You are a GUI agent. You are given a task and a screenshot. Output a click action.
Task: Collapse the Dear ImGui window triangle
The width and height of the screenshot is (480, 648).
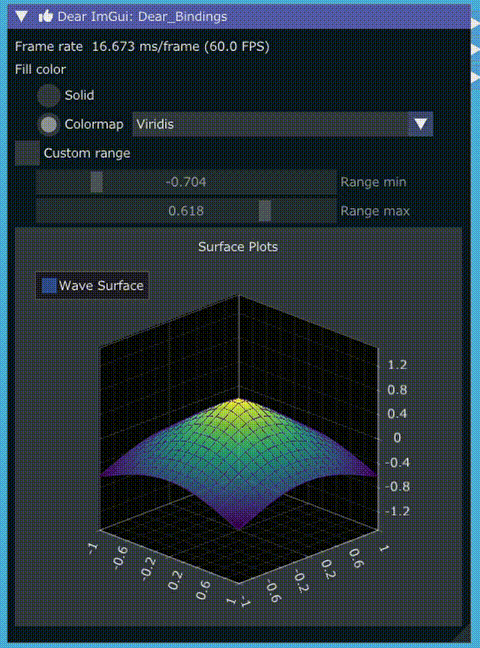[21, 17]
